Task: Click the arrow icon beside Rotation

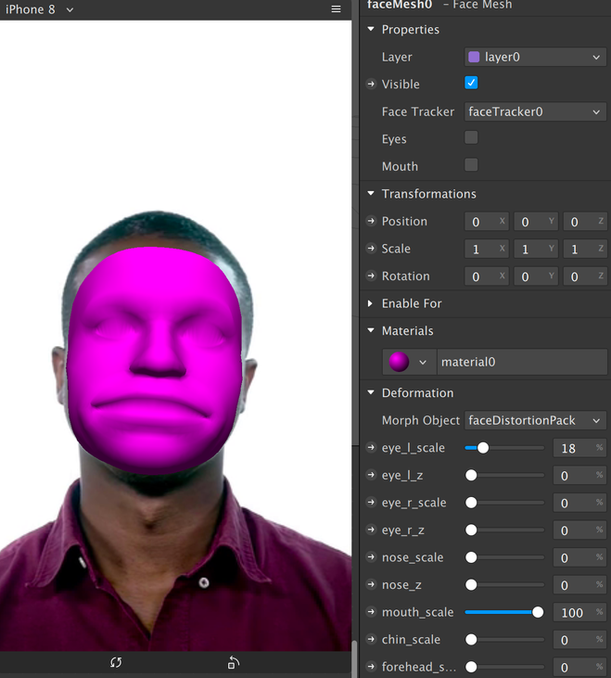Action: (x=371, y=276)
